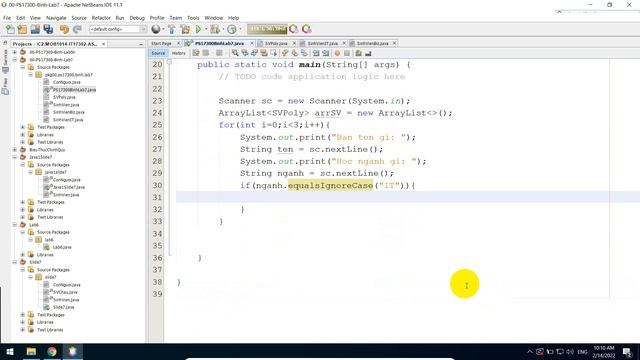This screenshot has width=640, height=360.
Task: Click the Stop Macro Recording icon
Action: coord(347,53)
